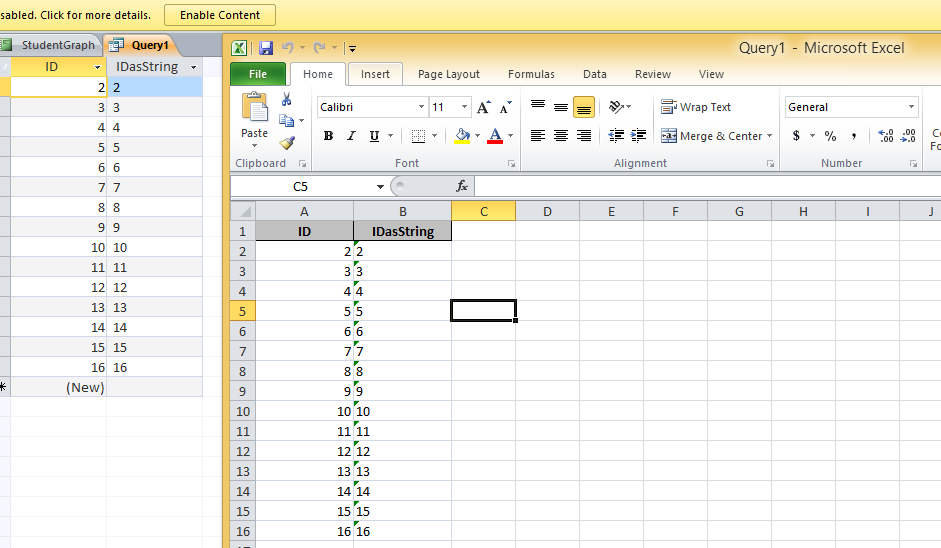Set Top Align for cell text
This screenshot has height=548, width=941.
[x=538, y=107]
